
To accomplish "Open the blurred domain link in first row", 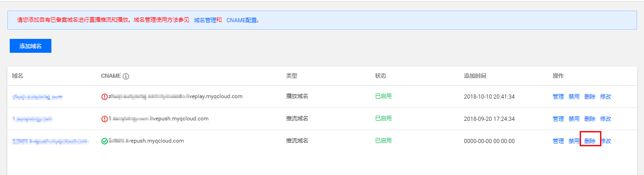I will (x=38, y=97).
